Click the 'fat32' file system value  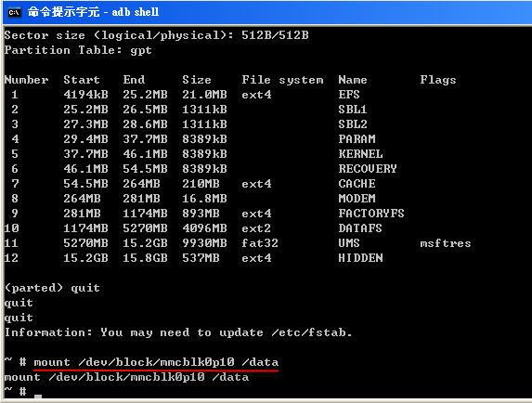pos(260,243)
